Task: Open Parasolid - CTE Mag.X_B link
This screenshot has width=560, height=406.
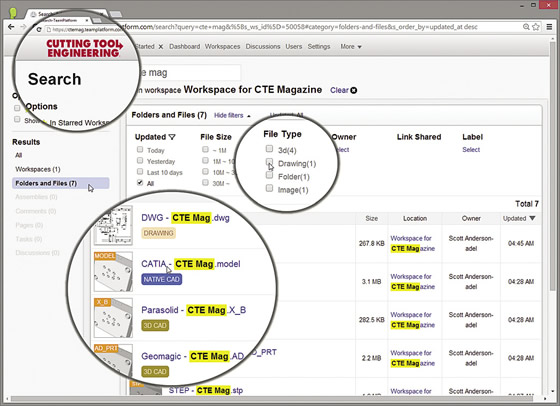Action: coord(194,310)
